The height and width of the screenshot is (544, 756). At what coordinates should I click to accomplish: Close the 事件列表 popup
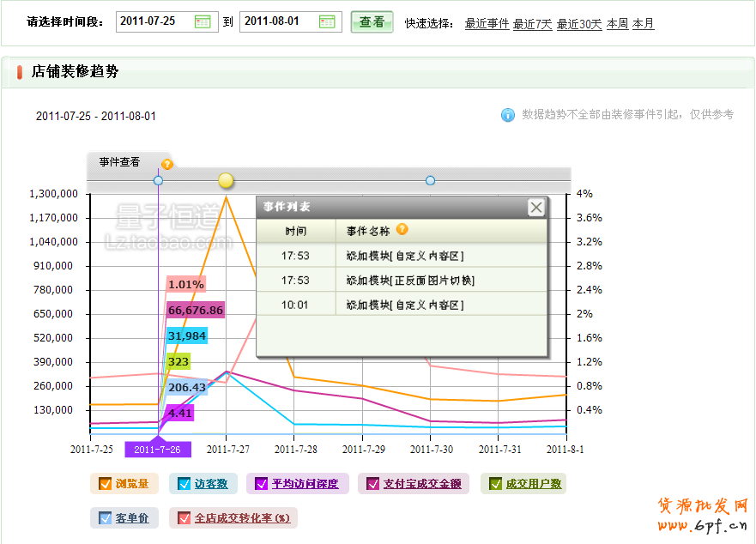click(x=535, y=207)
